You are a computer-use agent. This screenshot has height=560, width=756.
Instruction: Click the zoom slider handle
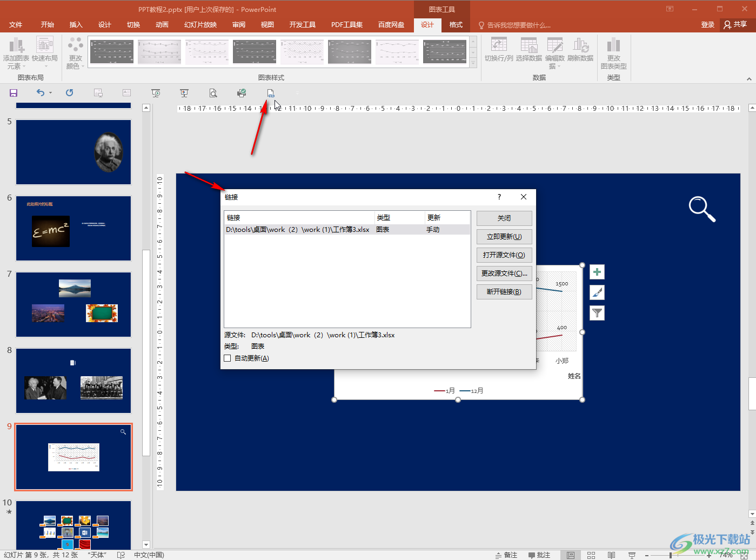click(671, 555)
